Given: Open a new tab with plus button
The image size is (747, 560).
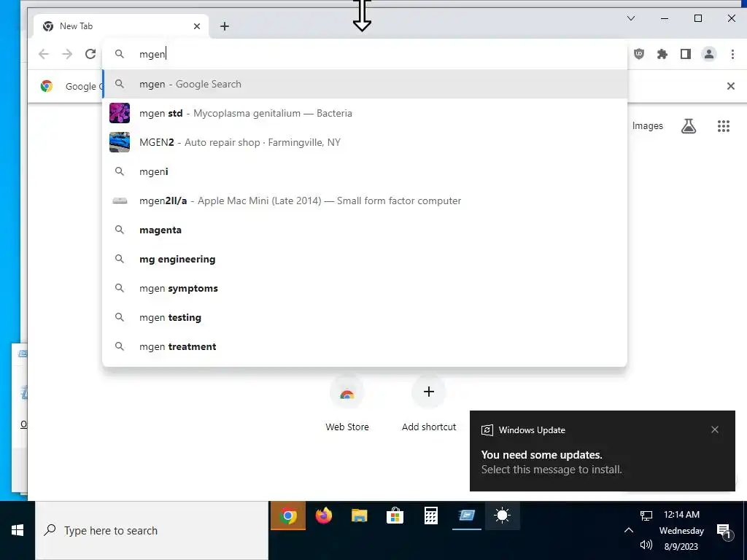Looking at the screenshot, I should pyautogui.click(x=225, y=26).
